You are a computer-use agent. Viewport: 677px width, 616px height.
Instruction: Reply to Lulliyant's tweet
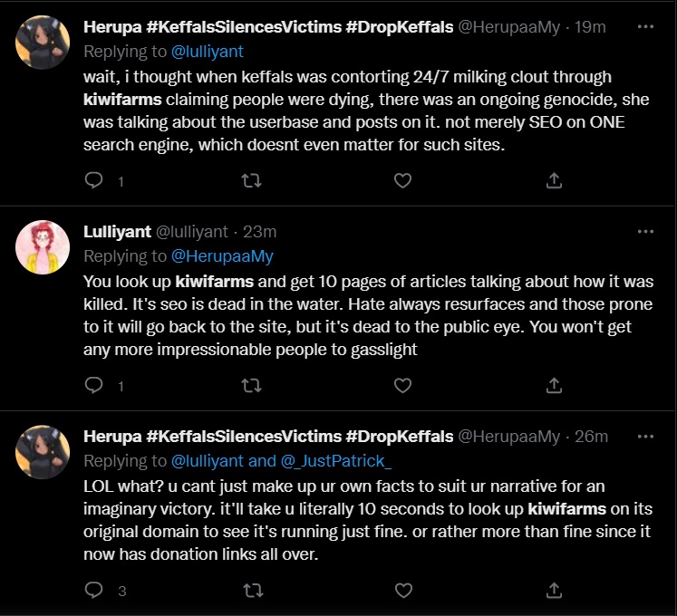[x=94, y=385]
